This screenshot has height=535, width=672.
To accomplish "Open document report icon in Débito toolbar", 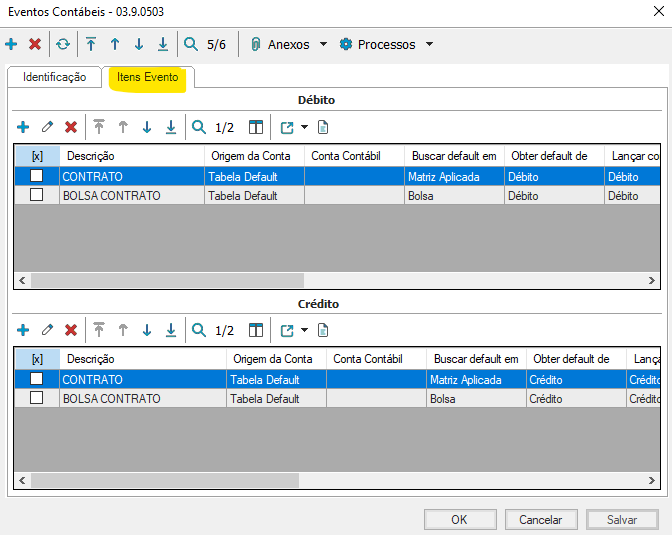I will [323, 127].
